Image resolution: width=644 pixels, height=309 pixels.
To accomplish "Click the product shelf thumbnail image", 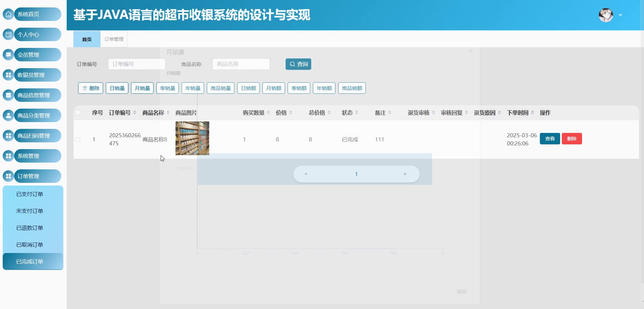I will coord(192,138).
